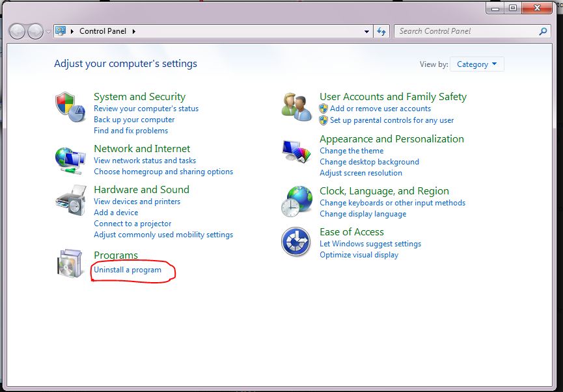Go back with the Back arrow button
The image size is (563, 392).
[17, 32]
